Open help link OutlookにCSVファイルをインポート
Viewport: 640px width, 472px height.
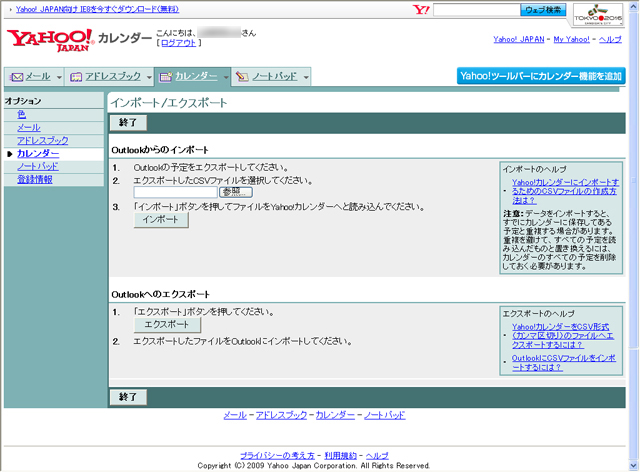[564, 363]
